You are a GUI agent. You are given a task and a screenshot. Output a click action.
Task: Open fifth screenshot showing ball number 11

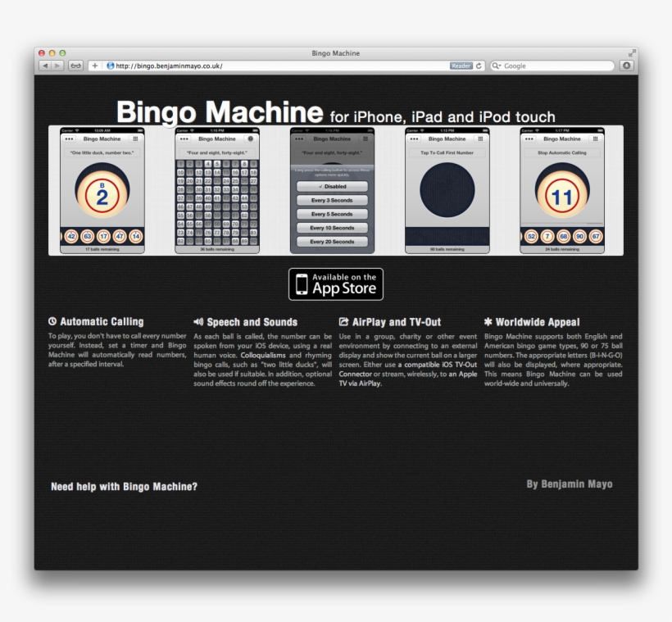(562, 190)
